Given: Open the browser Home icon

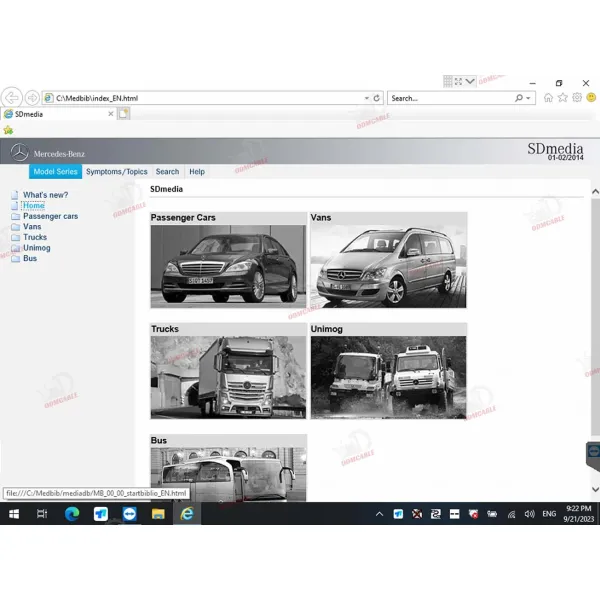Looking at the screenshot, I should click(548, 98).
